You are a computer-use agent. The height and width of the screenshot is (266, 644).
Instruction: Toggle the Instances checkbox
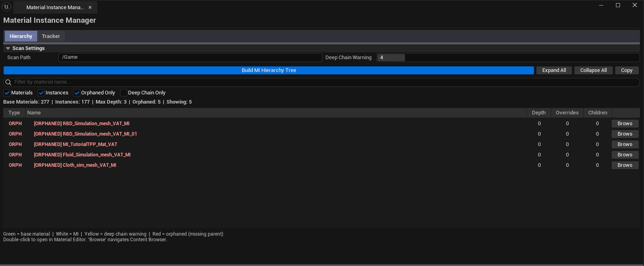coord(41,93)
